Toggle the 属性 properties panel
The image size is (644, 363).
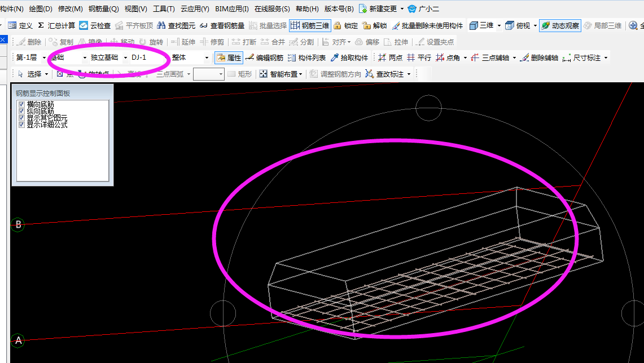coord(229,58)
